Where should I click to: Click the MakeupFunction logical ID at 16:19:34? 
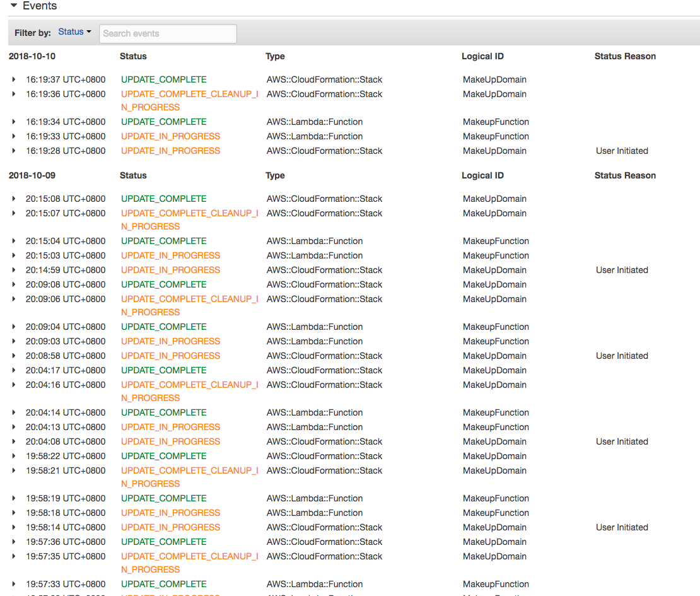(x=496, y=122)
